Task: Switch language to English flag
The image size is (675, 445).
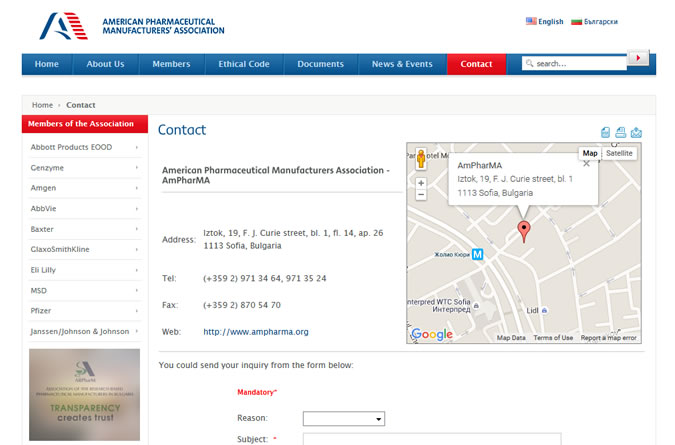Action: (531, 21)
